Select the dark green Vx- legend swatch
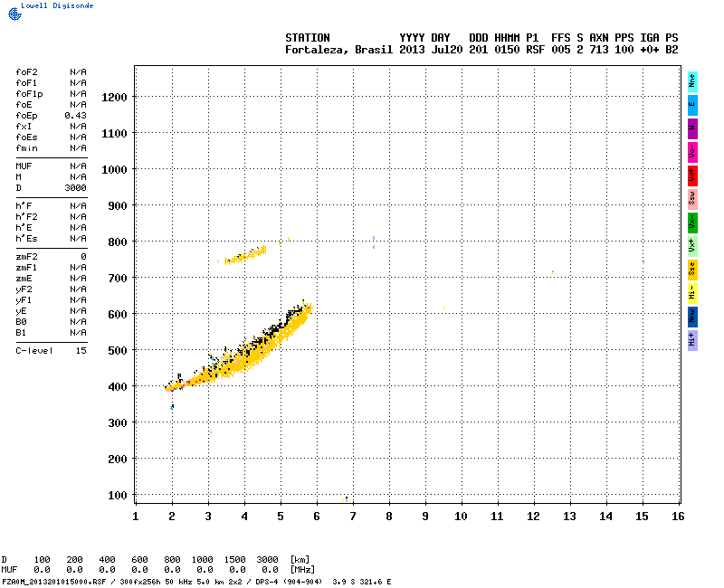Viewport: 724px width, 588px height. click(x=692, y=223)
